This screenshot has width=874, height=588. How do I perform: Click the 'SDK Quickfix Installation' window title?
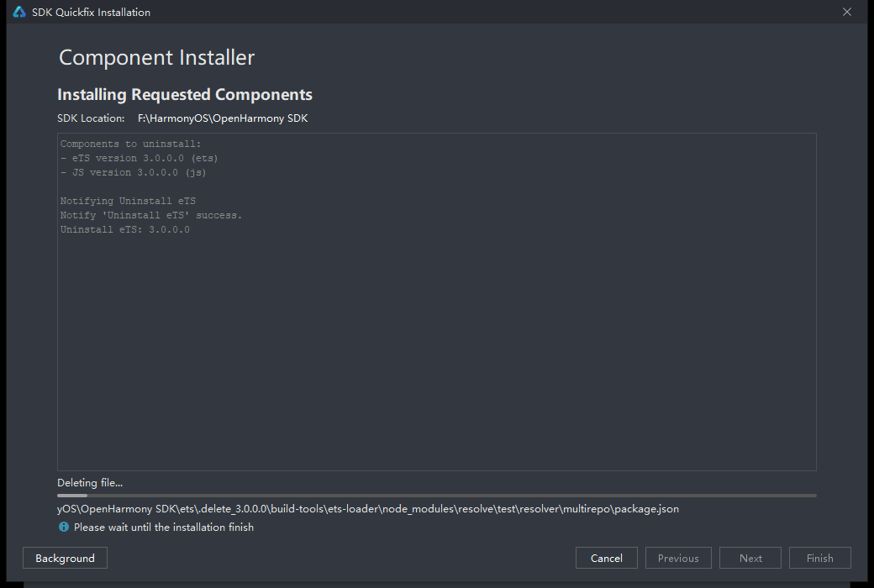click(x=91, y=13)
